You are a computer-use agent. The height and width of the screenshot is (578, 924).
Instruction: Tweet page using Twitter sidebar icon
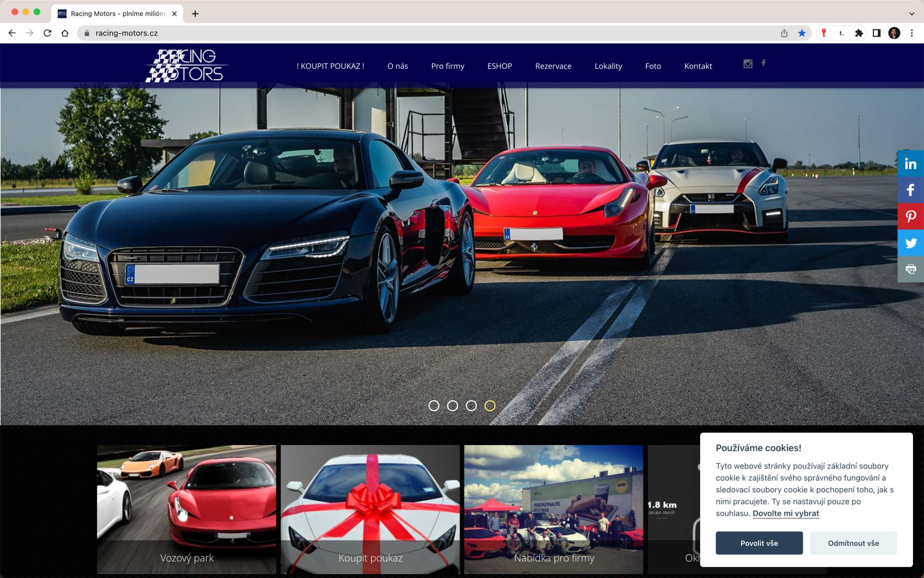(x=910, y=243)
